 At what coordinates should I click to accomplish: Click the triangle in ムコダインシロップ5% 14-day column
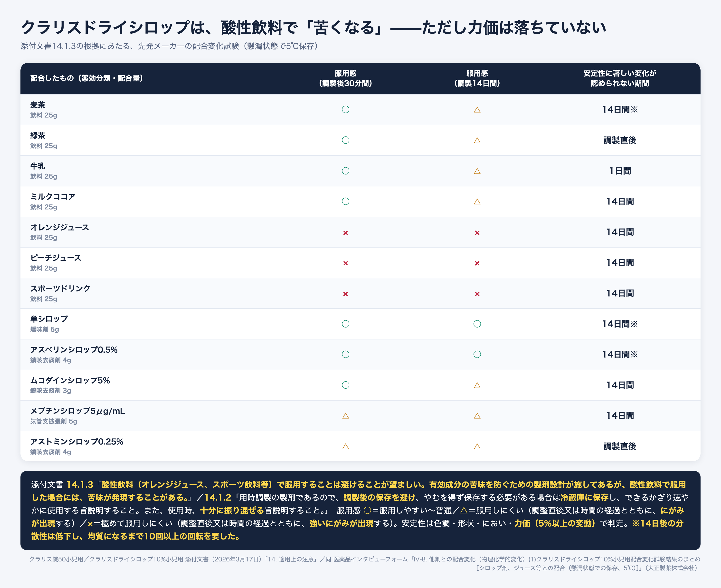tap(477, 385)
